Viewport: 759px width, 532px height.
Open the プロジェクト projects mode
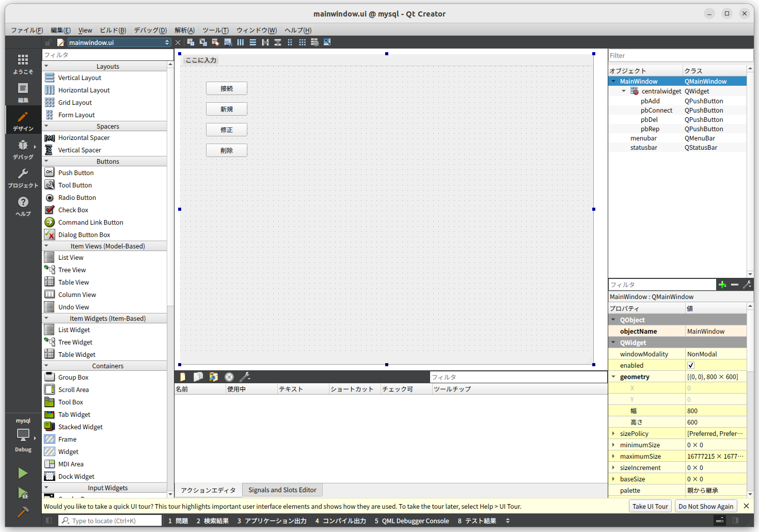point(23,178)
